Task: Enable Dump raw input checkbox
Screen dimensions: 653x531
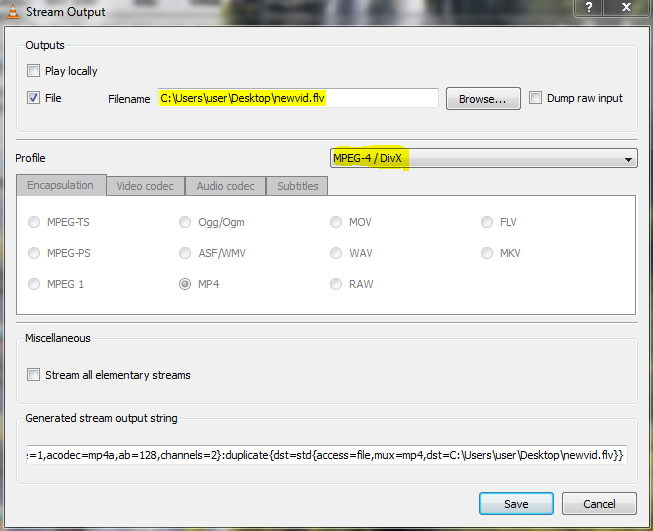Action: coord(535,98)
